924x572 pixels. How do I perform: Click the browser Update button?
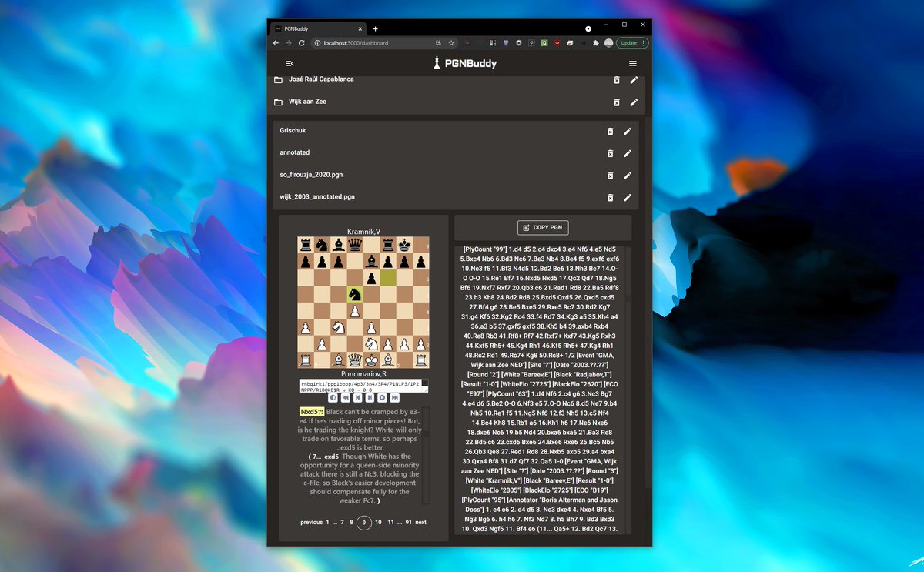pos(632,43)
